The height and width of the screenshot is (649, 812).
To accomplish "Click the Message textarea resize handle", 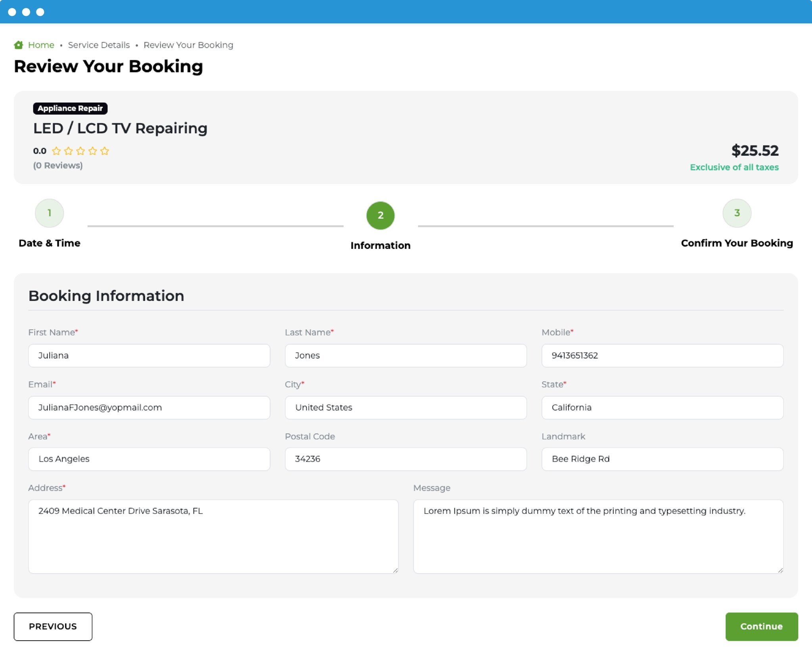I will (x=780, y=570).
